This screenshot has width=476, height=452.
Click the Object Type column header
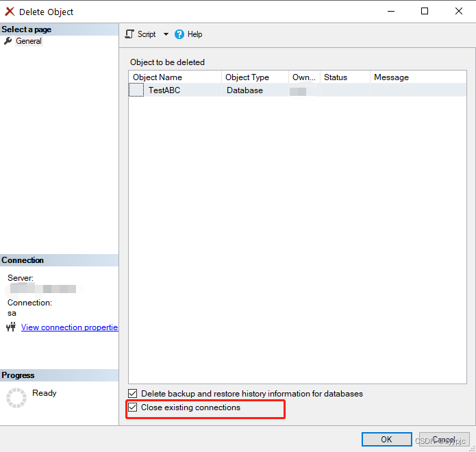(255, 77)
